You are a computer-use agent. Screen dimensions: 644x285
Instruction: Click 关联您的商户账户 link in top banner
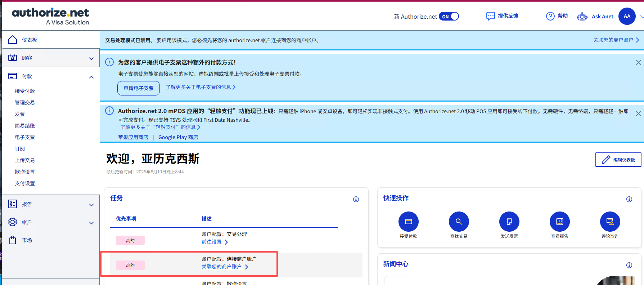tap(616, 40)
